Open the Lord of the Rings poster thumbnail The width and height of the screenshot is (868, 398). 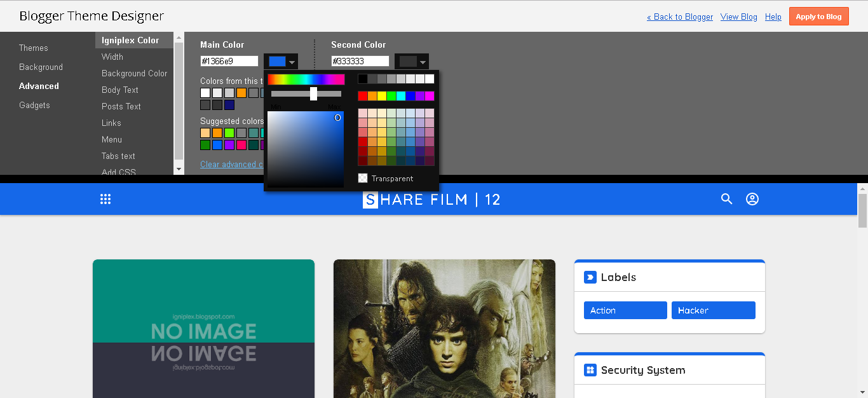[444, 329]
